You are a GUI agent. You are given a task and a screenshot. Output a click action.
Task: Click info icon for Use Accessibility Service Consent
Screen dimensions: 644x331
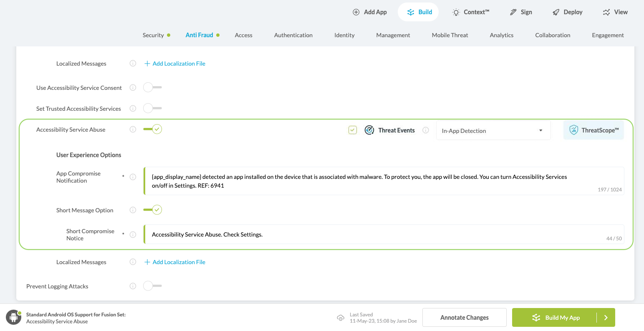(x=133, y=88)
